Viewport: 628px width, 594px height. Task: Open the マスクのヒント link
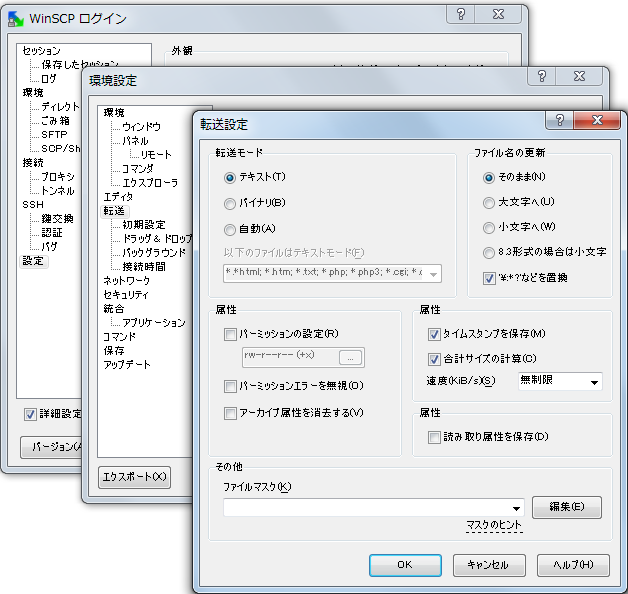coord(494,526)
